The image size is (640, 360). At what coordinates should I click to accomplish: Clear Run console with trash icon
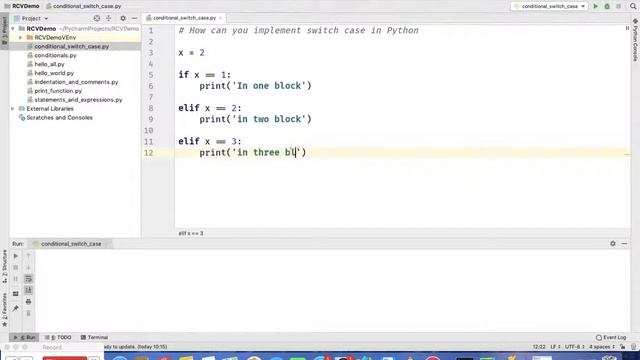[28, 313]
